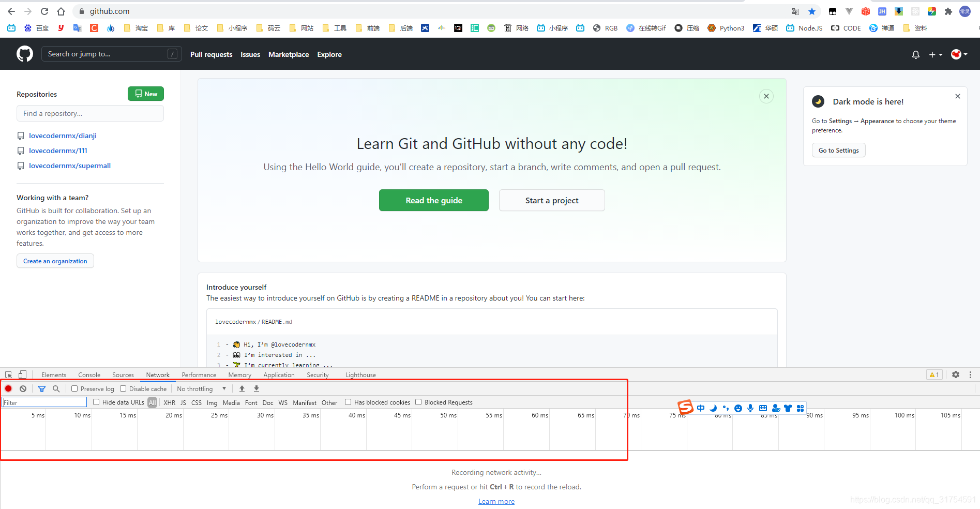Open the 论文 bookmark folder

[196, 28]
